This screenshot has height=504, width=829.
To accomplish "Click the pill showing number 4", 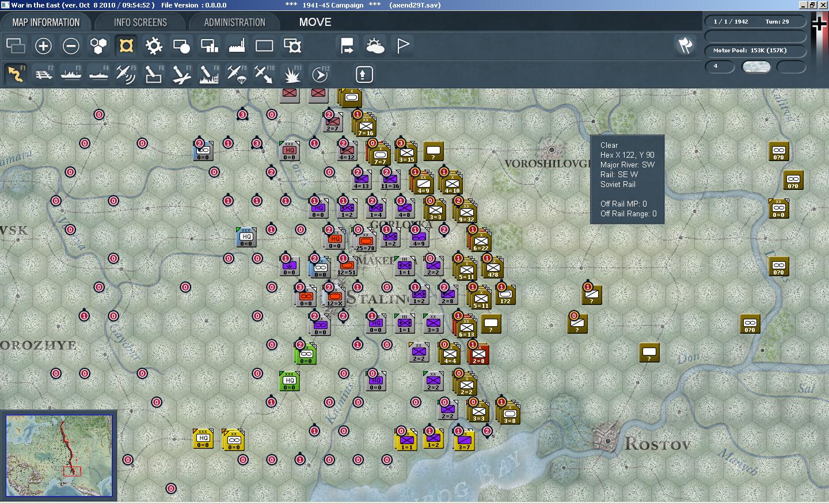I will [720, 67].
